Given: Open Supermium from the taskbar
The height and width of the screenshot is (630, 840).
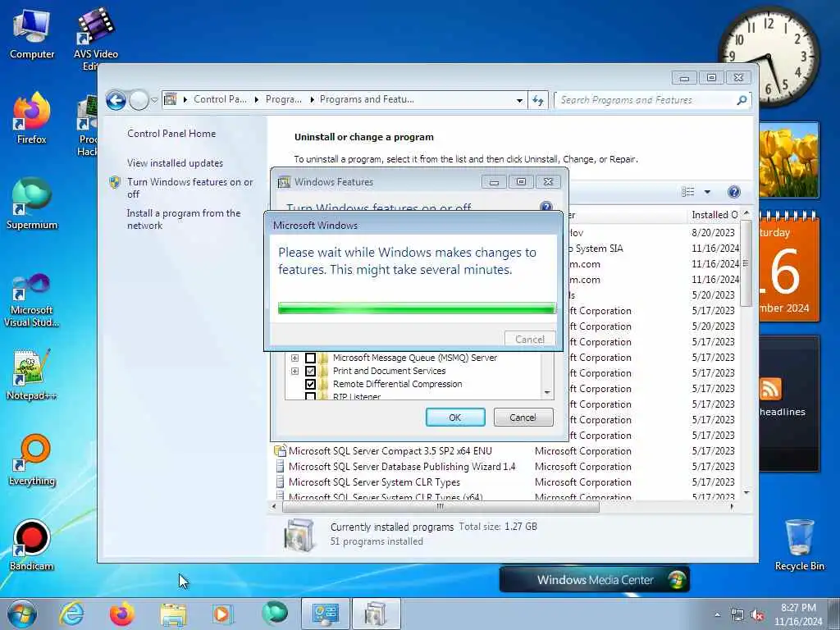Looking at the screenshot, I should (275, 613).
